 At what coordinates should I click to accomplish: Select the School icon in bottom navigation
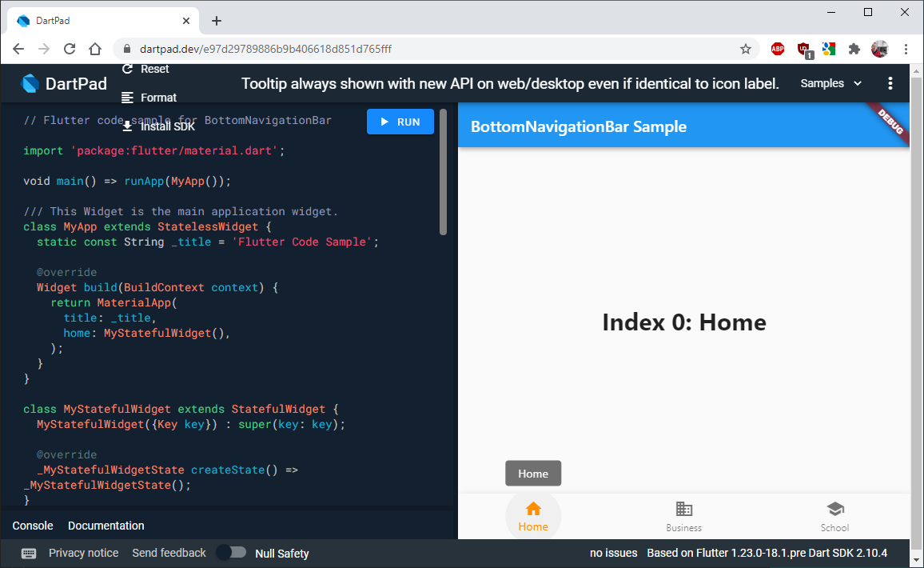click(x=834, y=507)
